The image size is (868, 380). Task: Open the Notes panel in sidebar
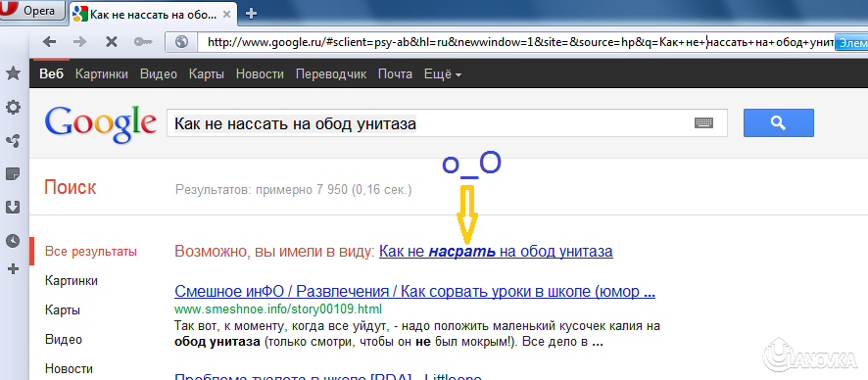pos(13,174)
